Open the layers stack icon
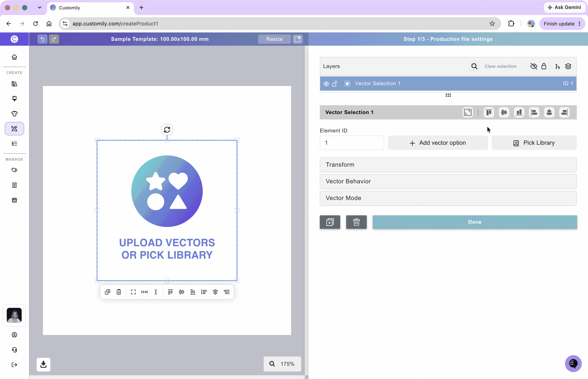Image resolution: width=588 pixels, height=379 pixels. coord(568,66)
